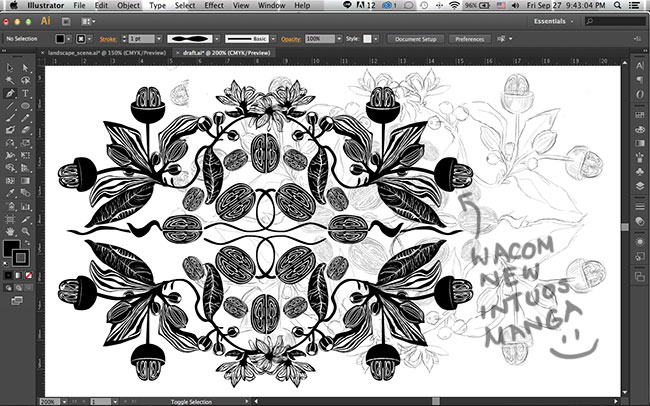Select the Mesh tool
The image size is (650, 406).
[10, 181]
